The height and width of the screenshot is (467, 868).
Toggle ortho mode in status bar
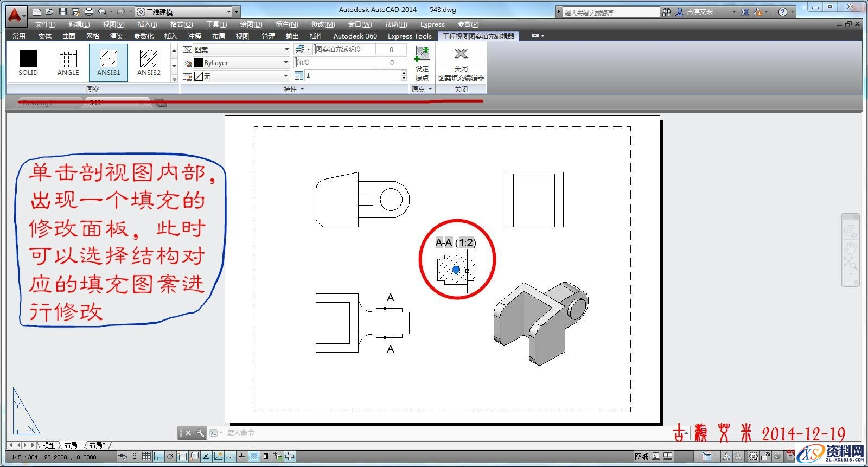point(158,457)
